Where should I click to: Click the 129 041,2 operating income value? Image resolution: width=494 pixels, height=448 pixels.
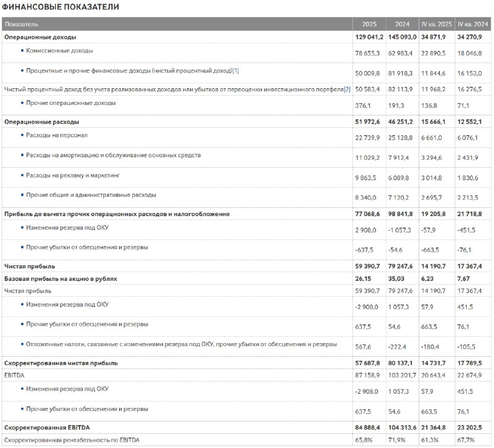coord(369,38)
